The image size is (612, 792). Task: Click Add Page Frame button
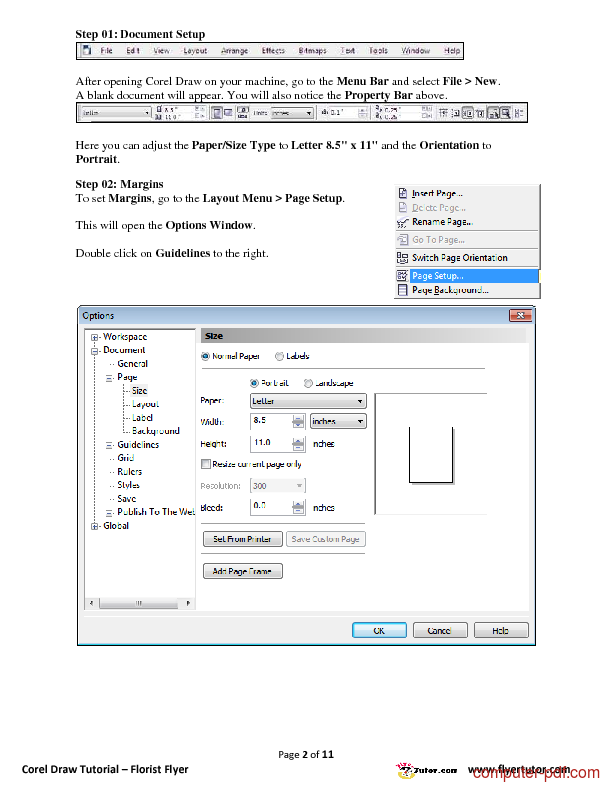(x=242, y=571)
